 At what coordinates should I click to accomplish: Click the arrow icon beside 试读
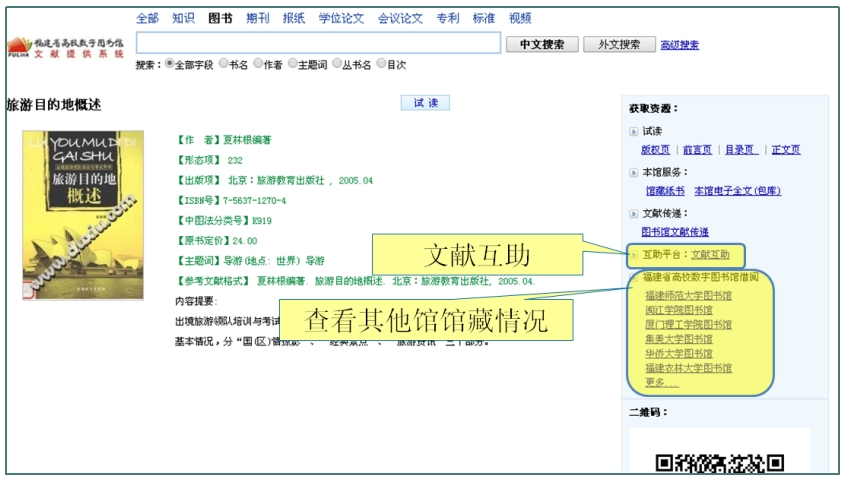pyautogui.click(x=633, y=131)
